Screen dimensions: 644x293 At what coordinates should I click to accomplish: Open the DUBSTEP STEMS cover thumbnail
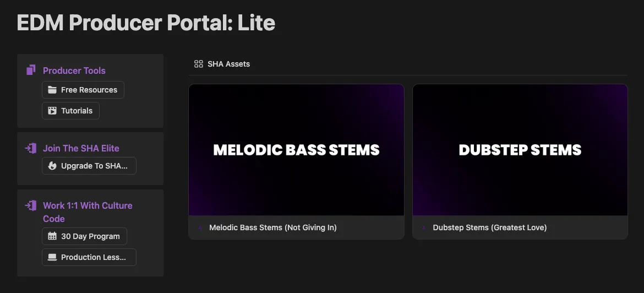coord(520,150)
